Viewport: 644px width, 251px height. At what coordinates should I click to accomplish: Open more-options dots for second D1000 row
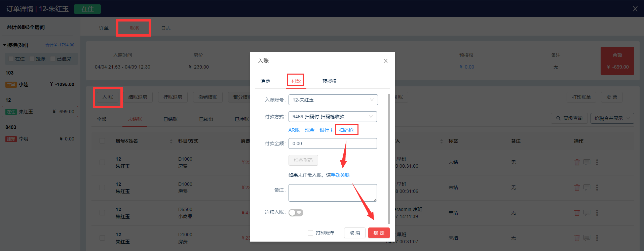tap(597, 187)
